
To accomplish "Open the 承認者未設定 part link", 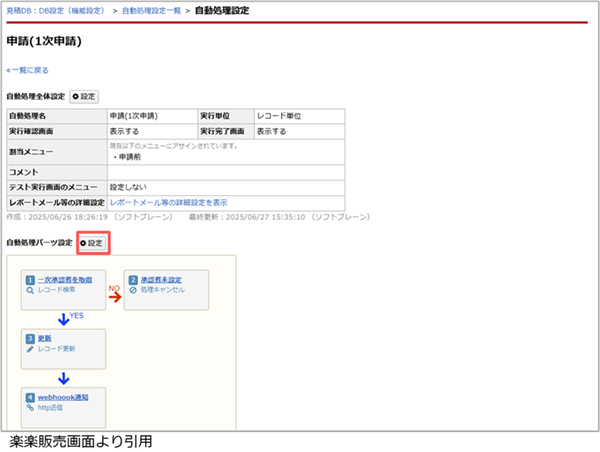I will tap(160, 279).
